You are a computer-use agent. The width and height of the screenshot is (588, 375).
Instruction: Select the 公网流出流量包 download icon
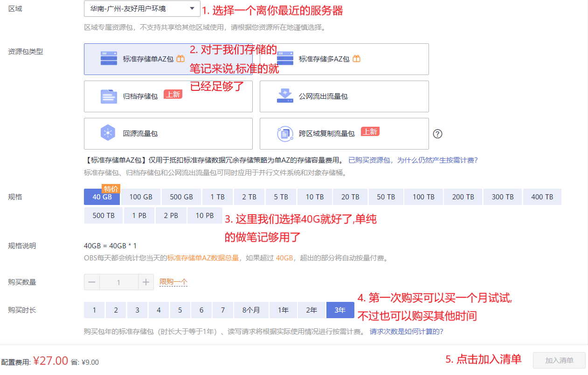point(285,96)
